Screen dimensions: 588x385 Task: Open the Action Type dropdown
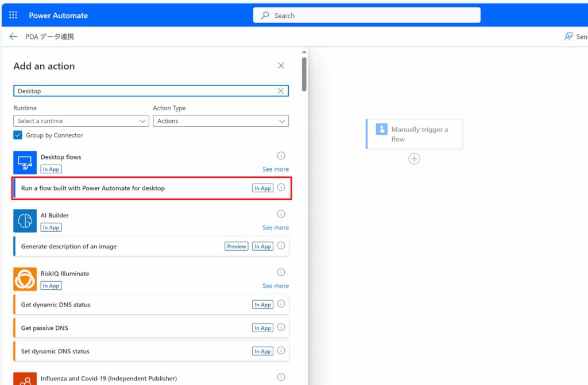click(x=221, y=121)
